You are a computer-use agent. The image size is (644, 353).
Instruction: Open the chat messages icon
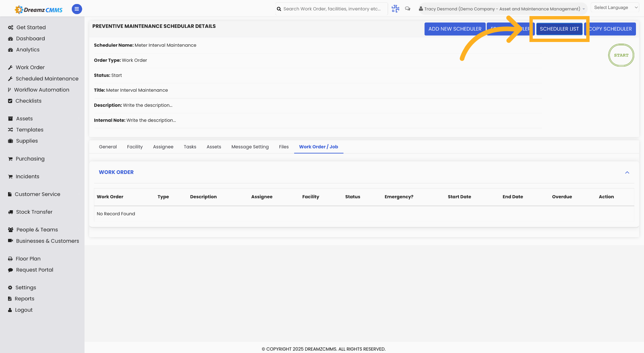pyautogui.click(x=408, y=9)
